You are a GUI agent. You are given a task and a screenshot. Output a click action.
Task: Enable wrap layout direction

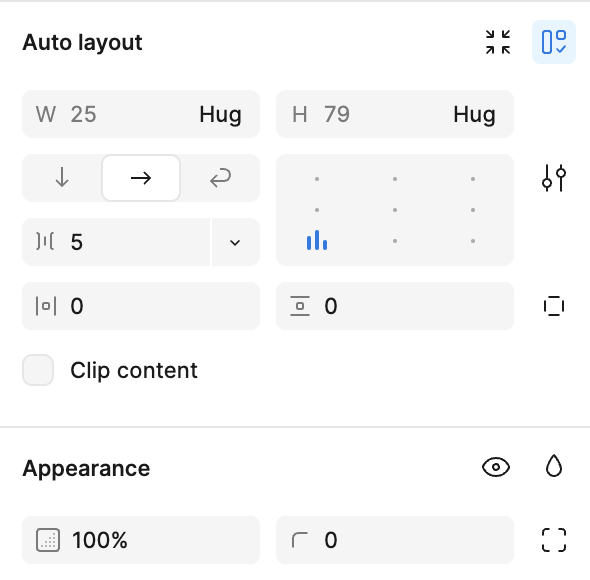coord(220,178)
